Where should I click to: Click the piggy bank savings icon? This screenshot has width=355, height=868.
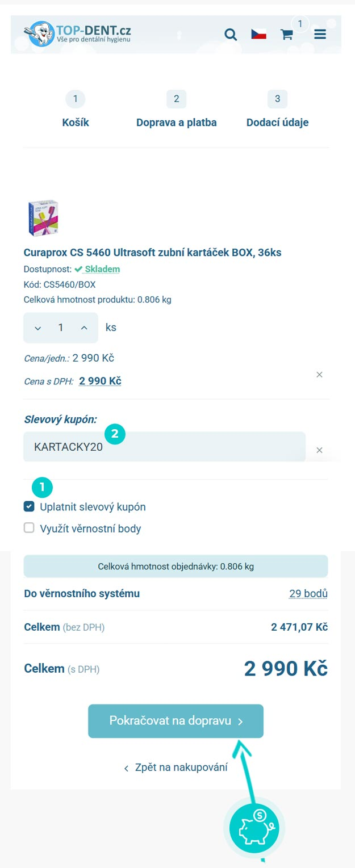[x=254, y=827]
